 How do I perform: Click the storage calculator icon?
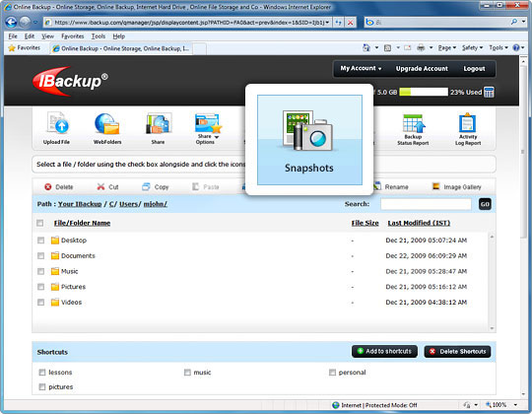click(489, 92)
